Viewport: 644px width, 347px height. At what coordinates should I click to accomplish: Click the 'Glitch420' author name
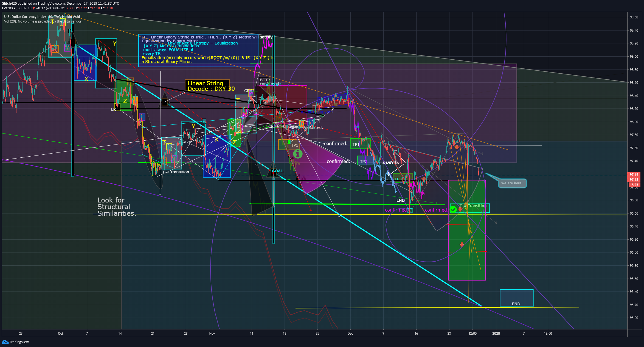click(9, 4)
